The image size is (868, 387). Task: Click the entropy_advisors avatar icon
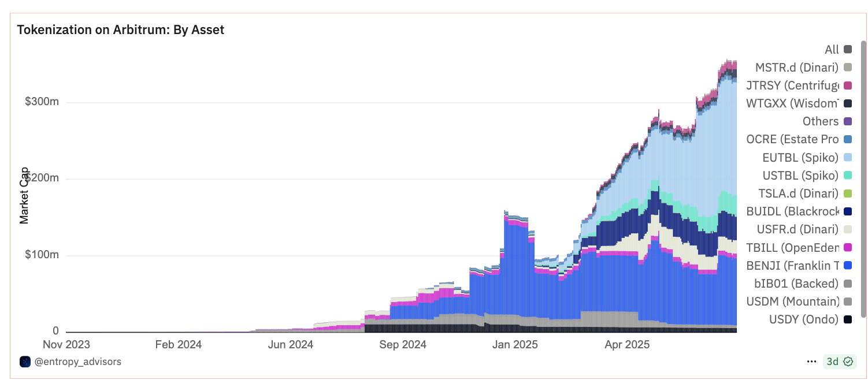click(x=25, y=362)
